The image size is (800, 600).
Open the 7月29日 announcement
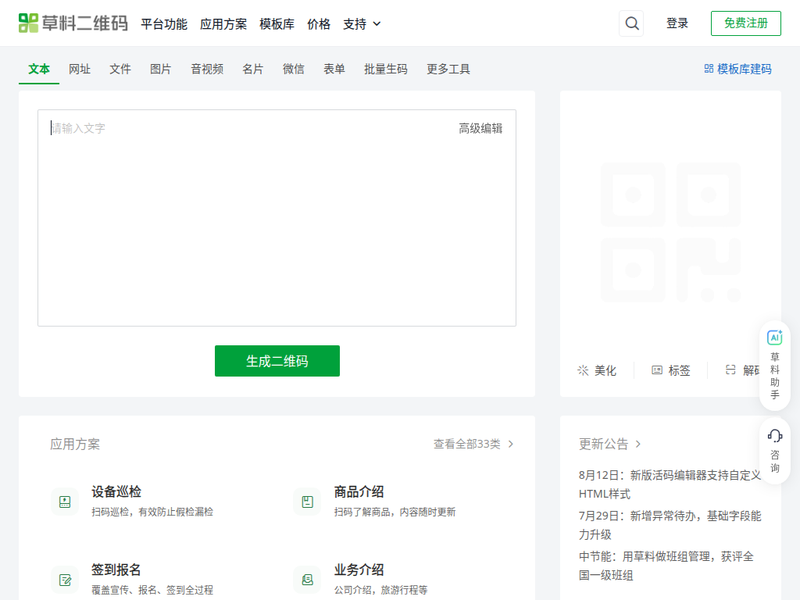[670, 525]
